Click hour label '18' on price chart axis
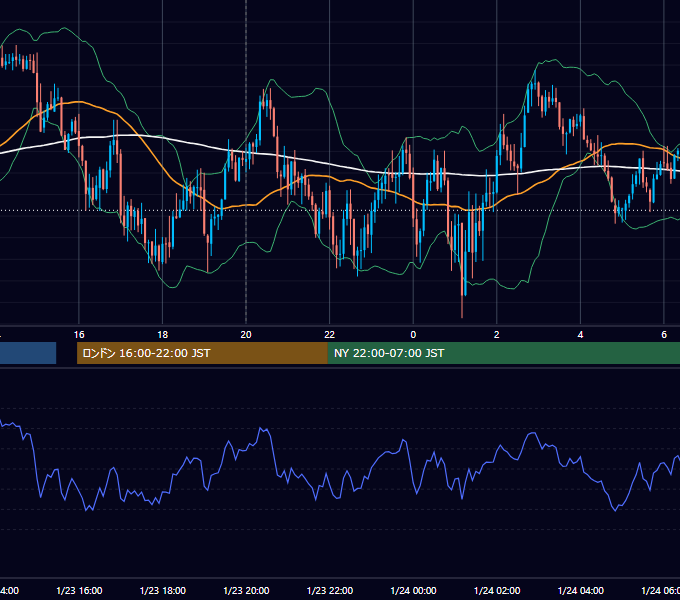This screenshot has width=680, height=600. [163, 335]
